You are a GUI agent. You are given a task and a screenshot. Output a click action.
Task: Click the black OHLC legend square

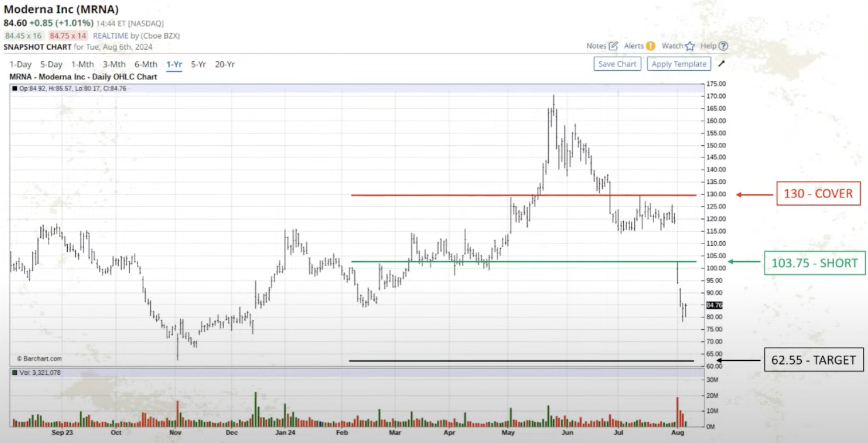(15, 89)
